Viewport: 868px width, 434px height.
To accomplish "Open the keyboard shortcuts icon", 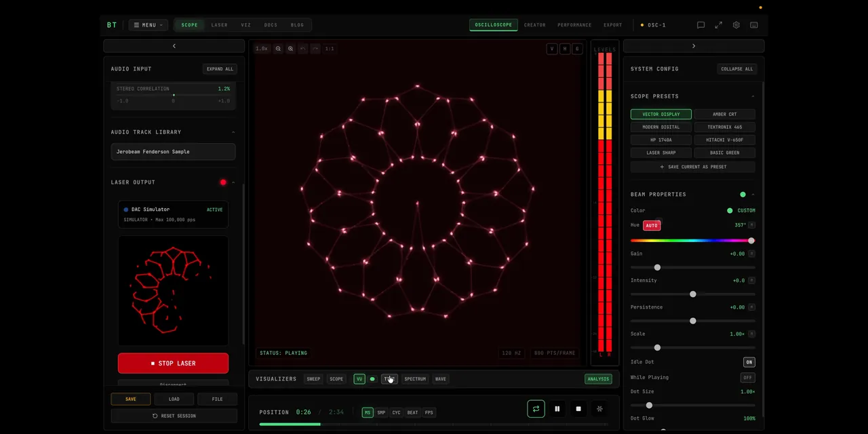I will pyautogui.click(x=753, y=25).
